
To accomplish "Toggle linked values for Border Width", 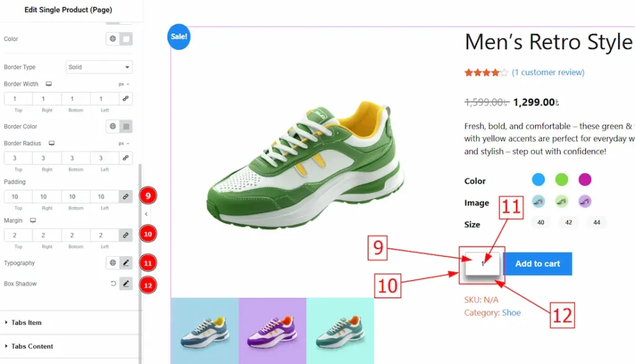I will tap(125, 99).
